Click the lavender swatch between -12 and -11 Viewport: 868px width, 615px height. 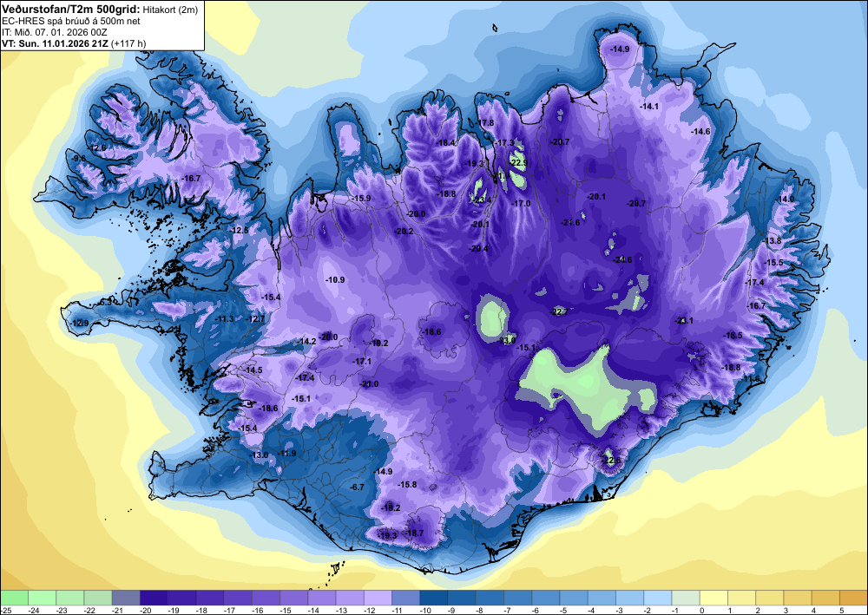378,598
